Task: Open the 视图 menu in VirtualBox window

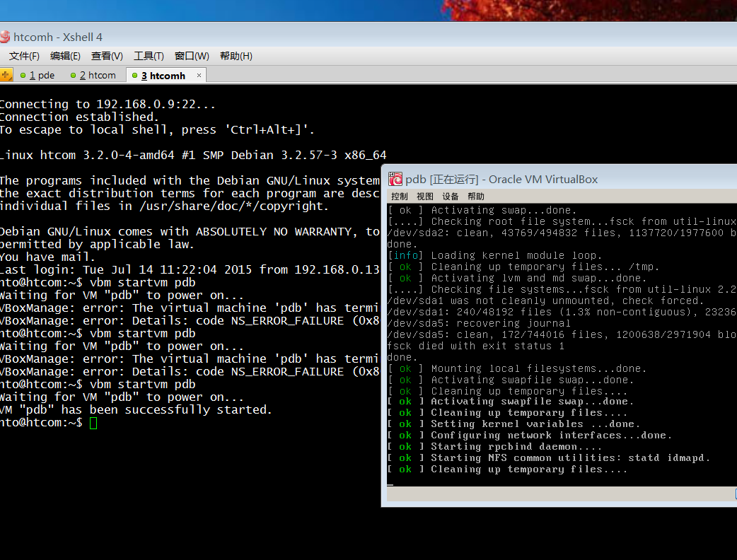Action: tap(424, 197)
